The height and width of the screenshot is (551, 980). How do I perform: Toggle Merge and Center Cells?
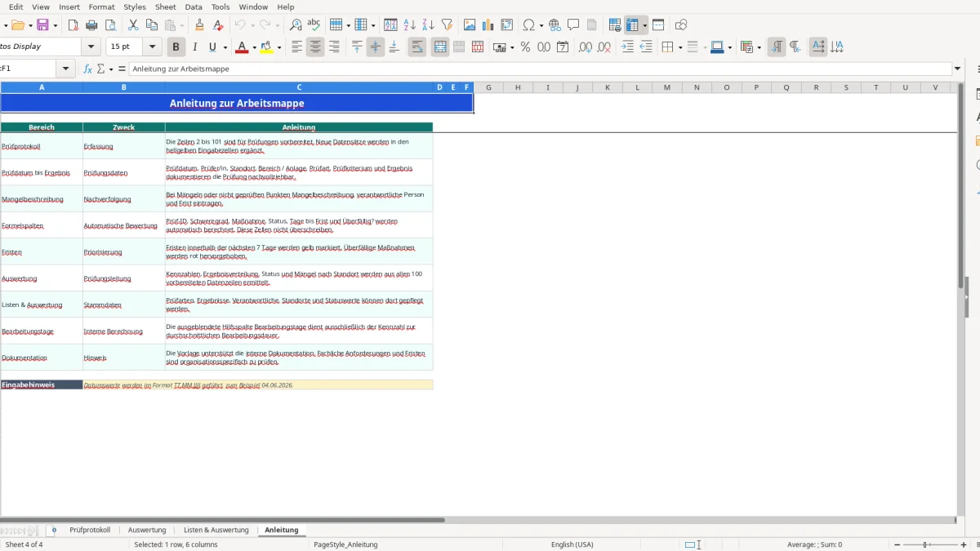[x=440, y=47]
